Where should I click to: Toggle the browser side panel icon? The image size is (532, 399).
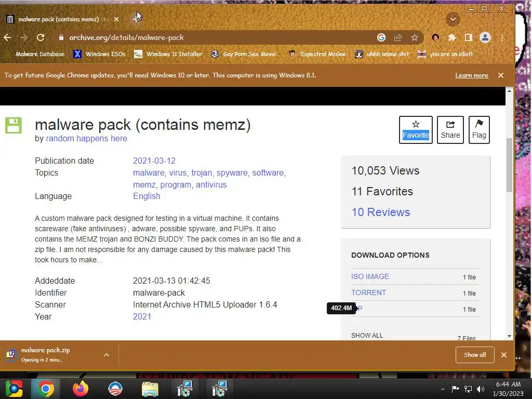(x=469, y=37)
